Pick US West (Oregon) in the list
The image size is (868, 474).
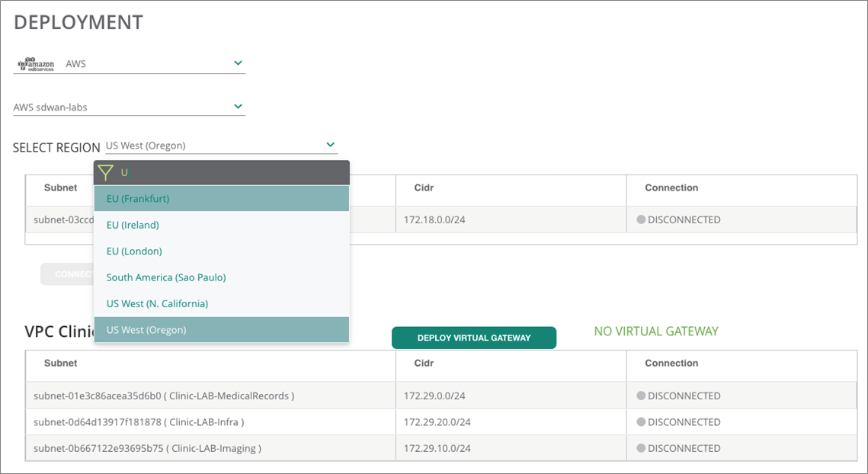(x=222, y=329)
